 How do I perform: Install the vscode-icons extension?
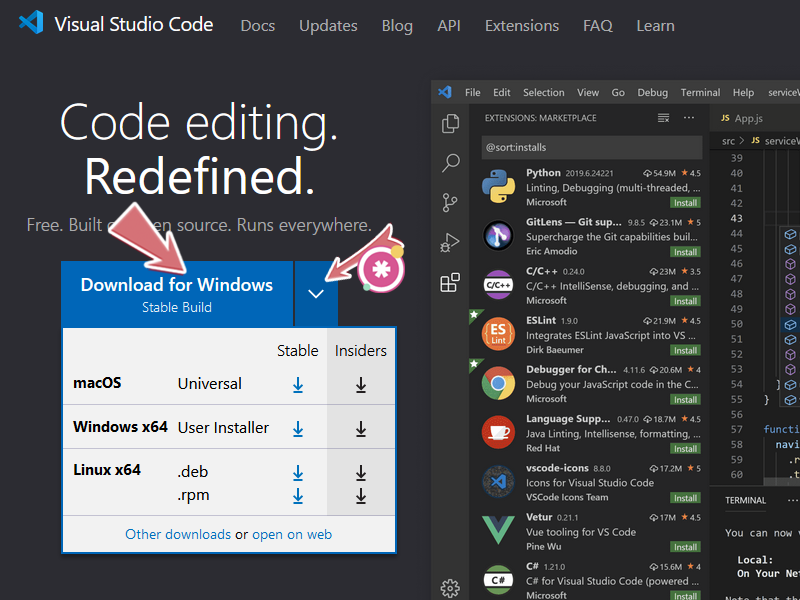coord(685,498)
